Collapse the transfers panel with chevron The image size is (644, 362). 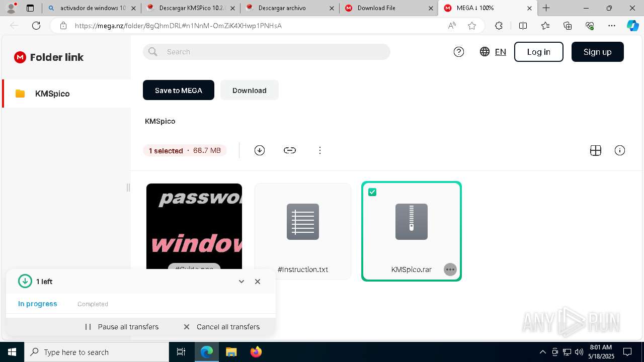click(242, 282)
